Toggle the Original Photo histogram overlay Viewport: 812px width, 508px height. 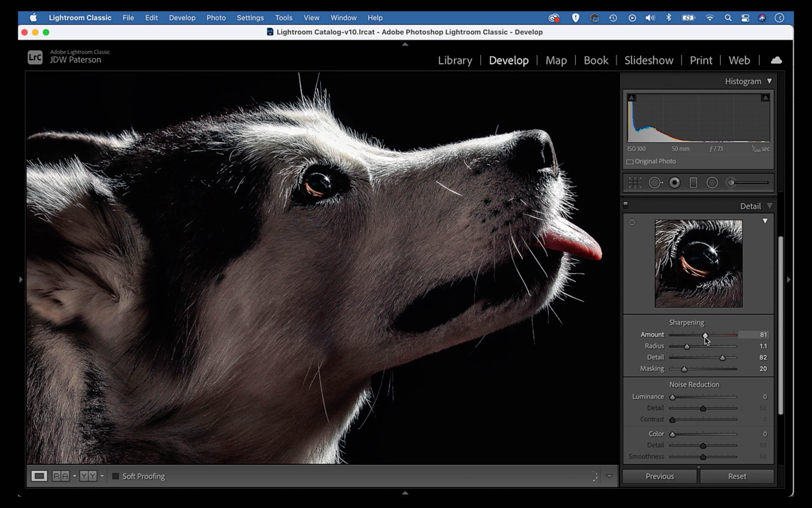tap(630, 161)
